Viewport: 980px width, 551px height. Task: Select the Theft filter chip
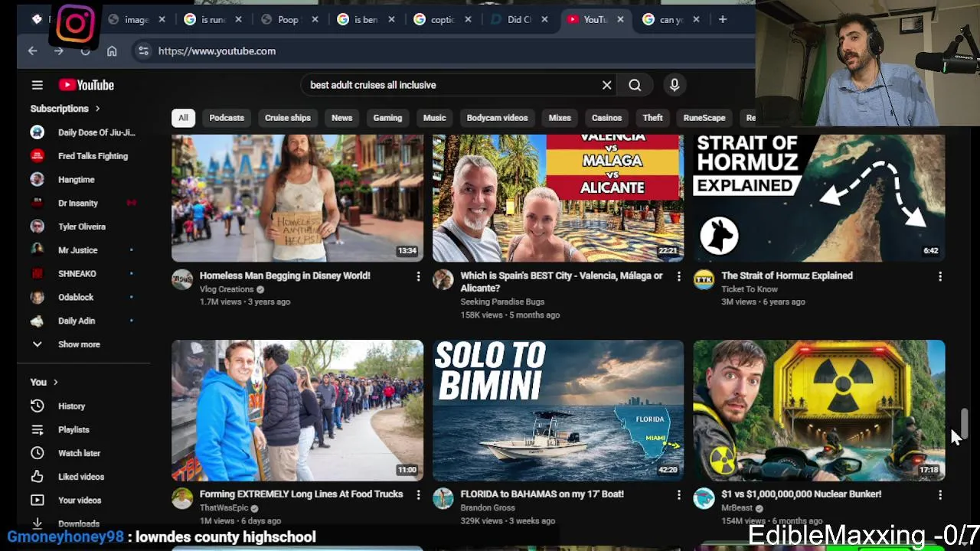click(x=652, y=118)
